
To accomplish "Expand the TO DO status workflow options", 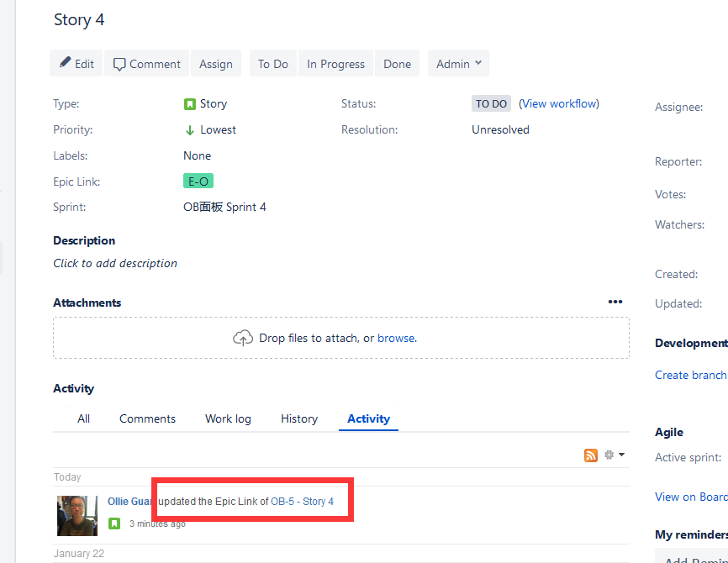I will (x=491, y=103).
